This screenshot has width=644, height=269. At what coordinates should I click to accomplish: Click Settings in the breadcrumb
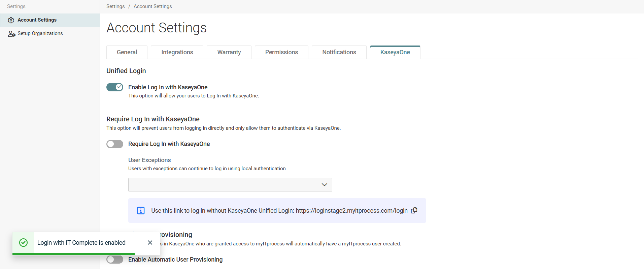[x=115, y=6]
